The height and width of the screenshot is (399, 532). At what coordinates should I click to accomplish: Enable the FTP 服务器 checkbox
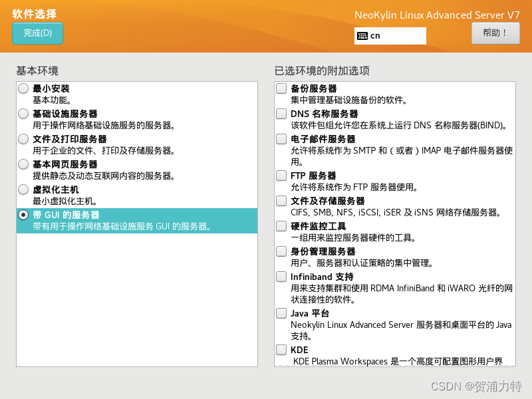pos(281,176)
